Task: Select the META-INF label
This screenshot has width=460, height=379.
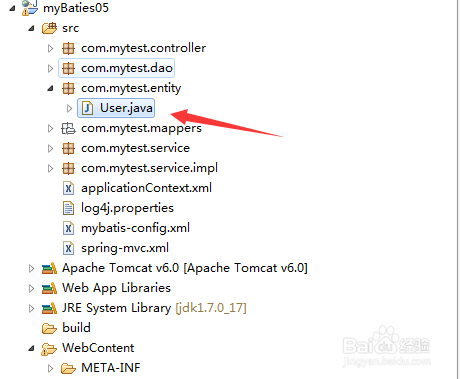Action: pyautogui.click(x=111, y=368)
